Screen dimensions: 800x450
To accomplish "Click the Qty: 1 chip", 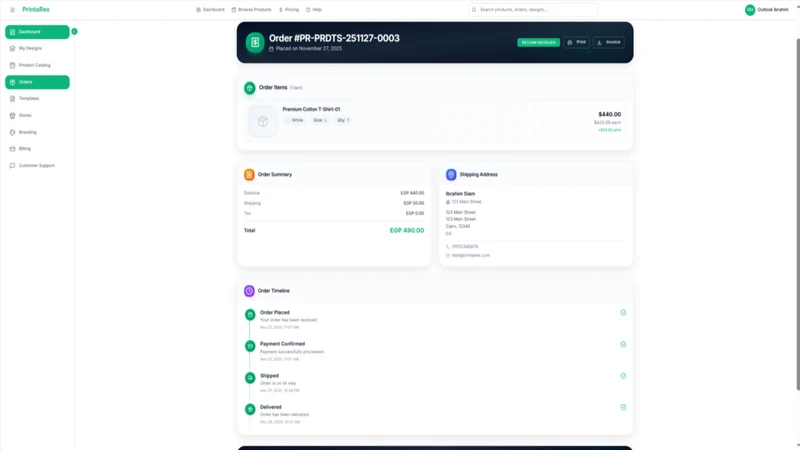I will coord(343,120).
